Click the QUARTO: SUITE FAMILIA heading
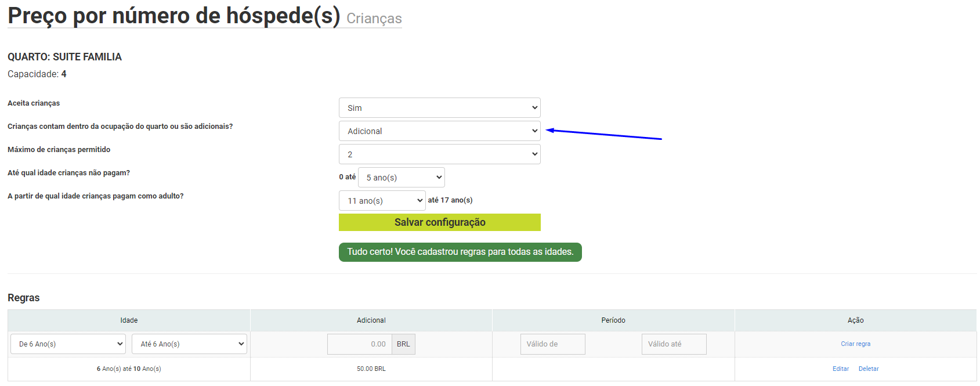 [64, 57]
